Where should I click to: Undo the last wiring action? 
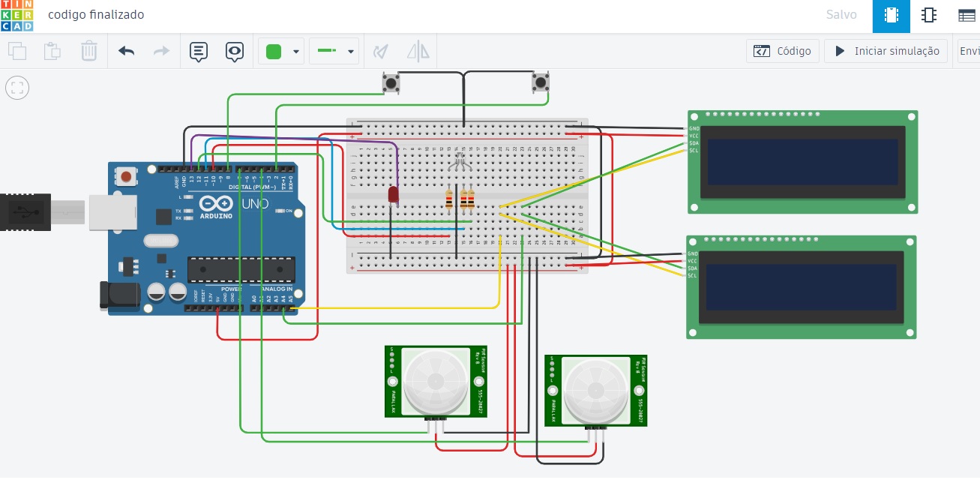point(126,51)
